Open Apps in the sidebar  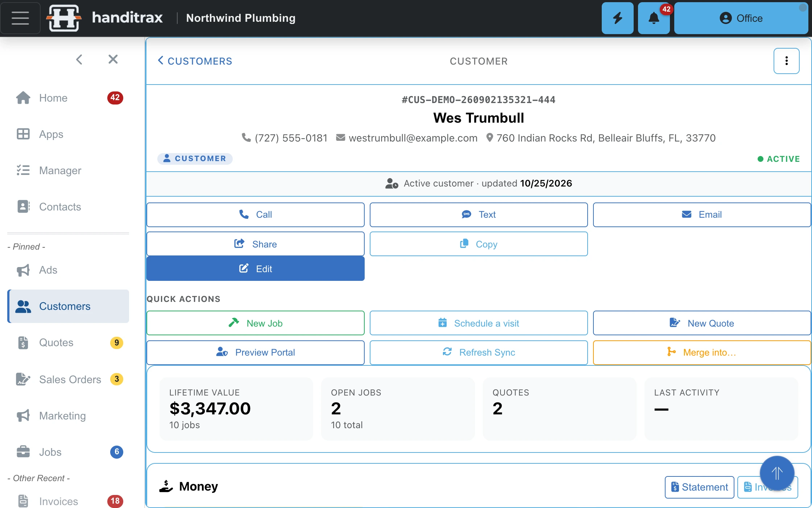tap(68, 134)
